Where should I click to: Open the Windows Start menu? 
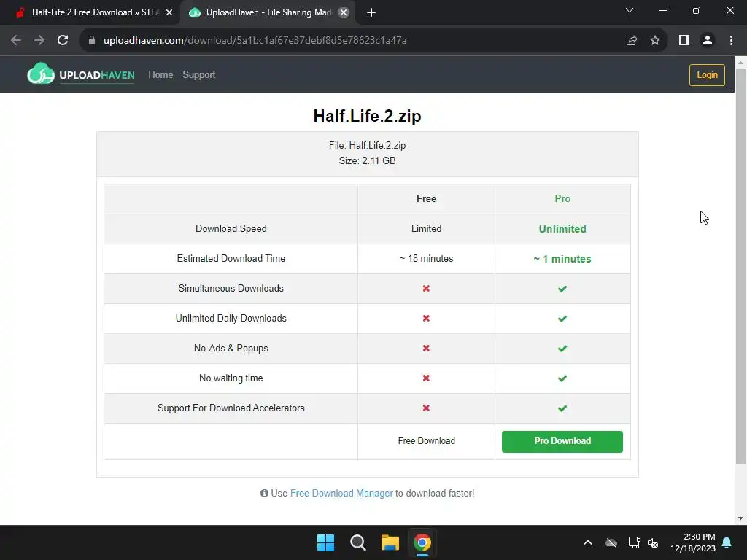click(x=326, y=542)
